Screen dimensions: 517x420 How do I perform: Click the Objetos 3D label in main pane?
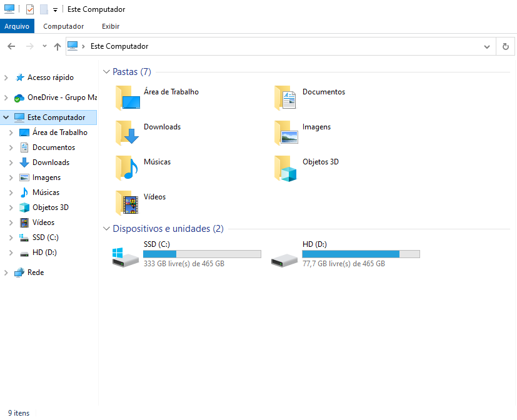click(x=321, y=162)
